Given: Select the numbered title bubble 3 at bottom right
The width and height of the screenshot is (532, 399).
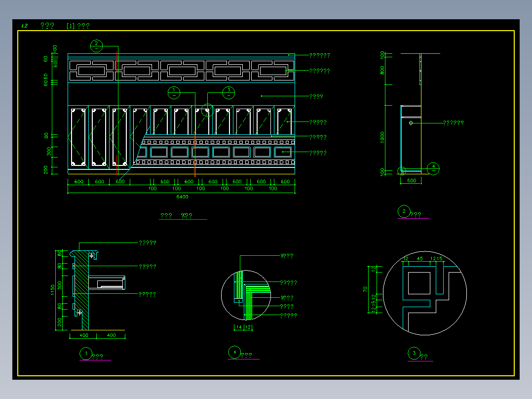Looking at the screenshot, I should pyautogui.click(x=414, y=353).
